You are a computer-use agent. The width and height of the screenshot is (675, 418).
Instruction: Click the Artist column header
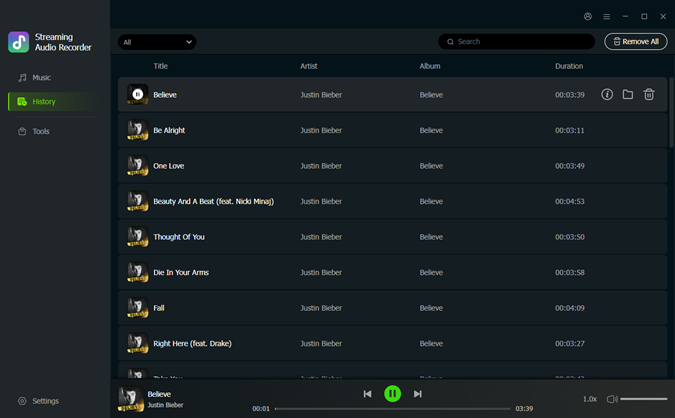(x=309, y=66)
